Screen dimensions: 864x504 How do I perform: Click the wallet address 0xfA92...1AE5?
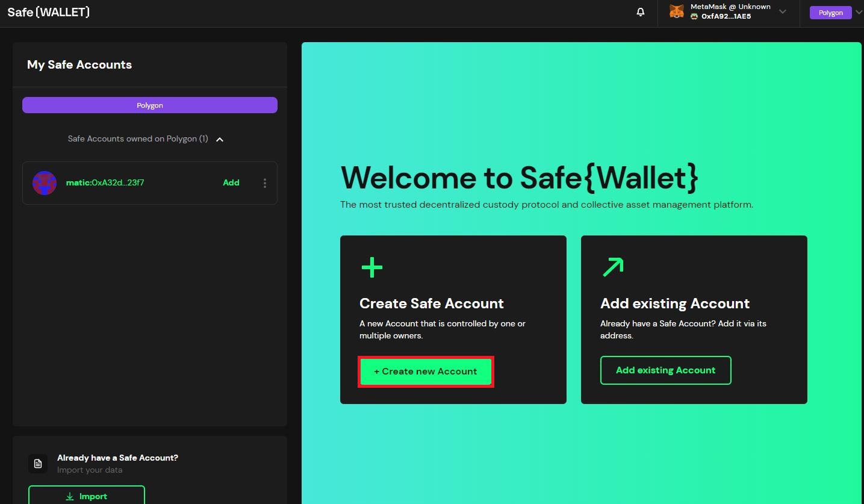coord(726,16)
